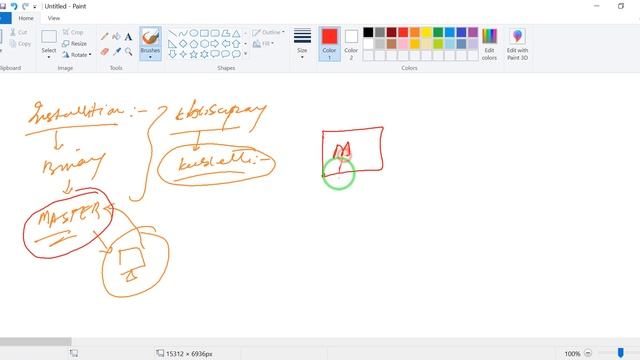
Task: Click the zoom out minus button
Action: [588, 353]
